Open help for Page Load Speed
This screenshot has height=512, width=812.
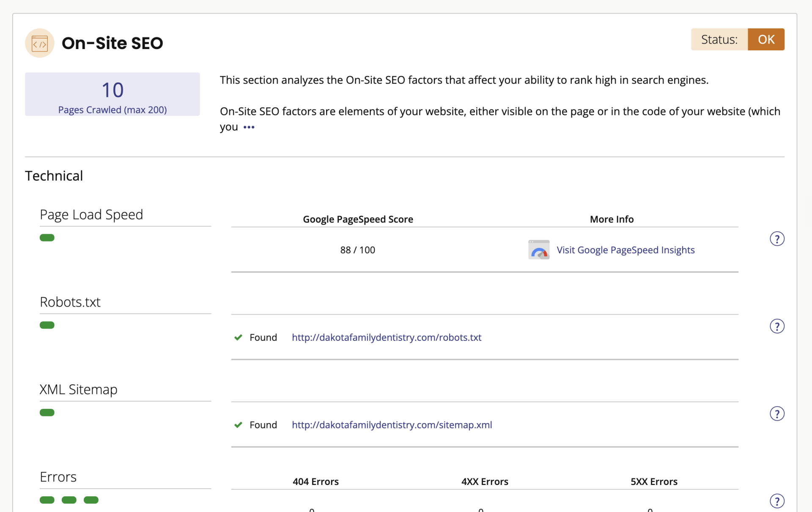pyautogui.click(x=777, y=239)
